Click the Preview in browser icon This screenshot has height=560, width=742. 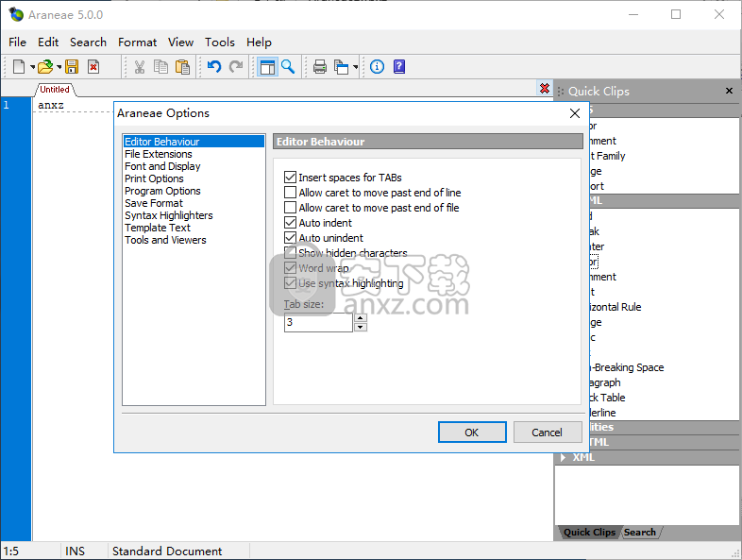pos(341,67)
